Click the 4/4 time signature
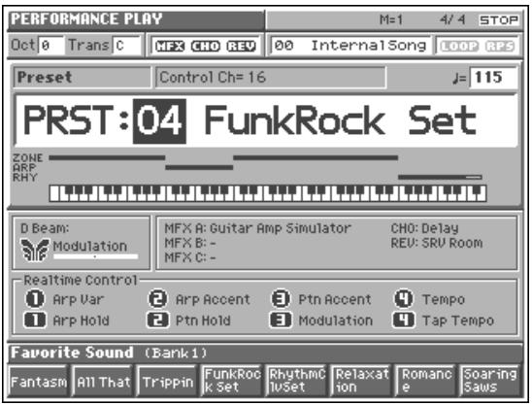Viewport: 532px width, 405px height. click(452, 20)
